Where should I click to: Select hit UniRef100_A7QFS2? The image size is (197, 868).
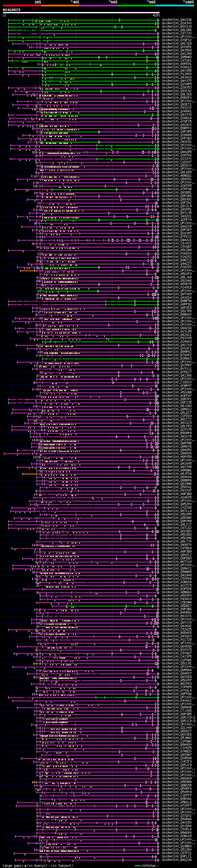[x=177, y=40]
